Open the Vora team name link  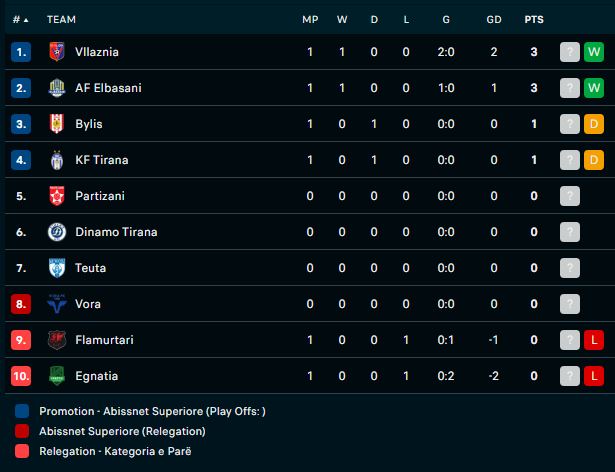88,304
